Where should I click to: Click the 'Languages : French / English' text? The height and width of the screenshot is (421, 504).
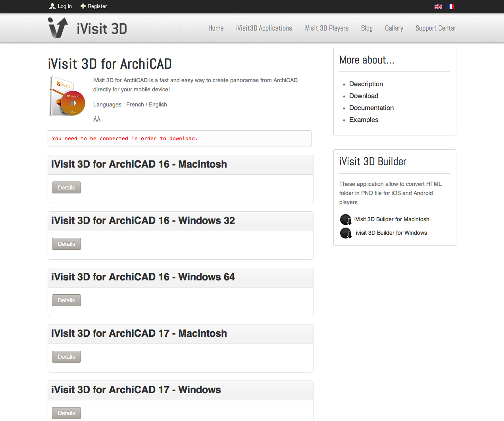(130, 104)
